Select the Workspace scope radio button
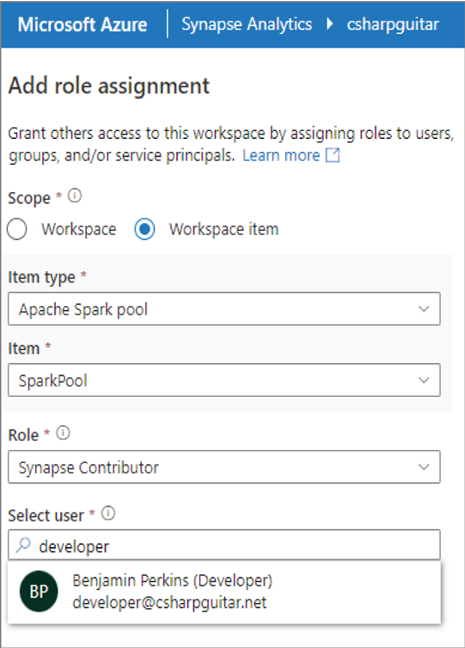The width and height of the screenshot is (465, 648). 17,229
